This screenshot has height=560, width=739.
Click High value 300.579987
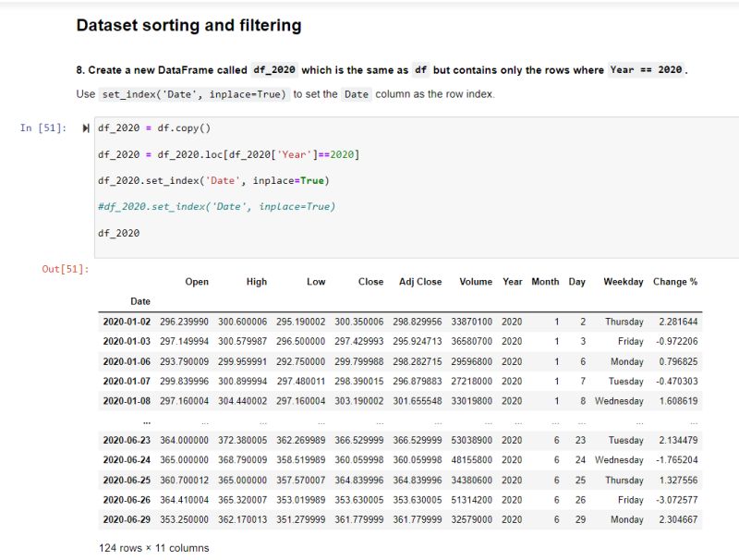(x=242, y=341)
